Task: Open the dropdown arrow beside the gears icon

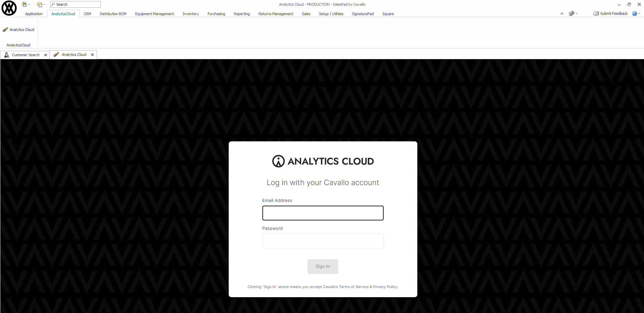Action: point(576,13)
